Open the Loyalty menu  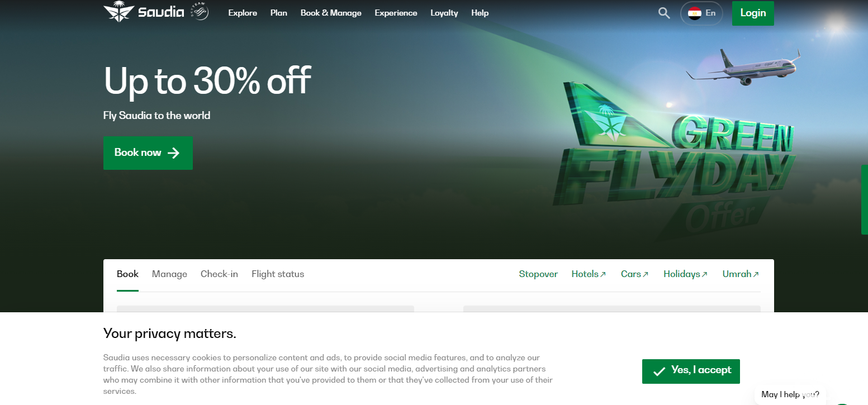(x=444, y=13)
